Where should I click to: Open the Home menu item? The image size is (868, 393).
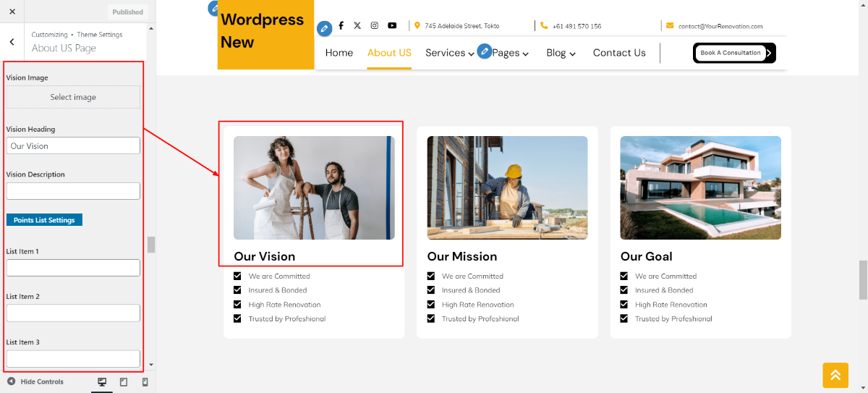click(339, 53)
